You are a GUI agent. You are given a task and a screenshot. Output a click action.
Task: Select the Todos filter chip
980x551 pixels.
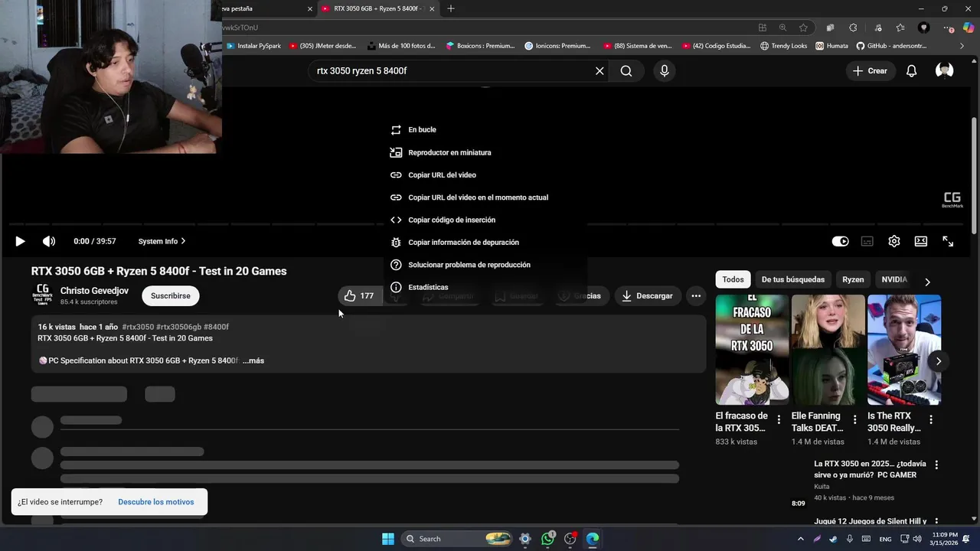click(x=733, y=279)
